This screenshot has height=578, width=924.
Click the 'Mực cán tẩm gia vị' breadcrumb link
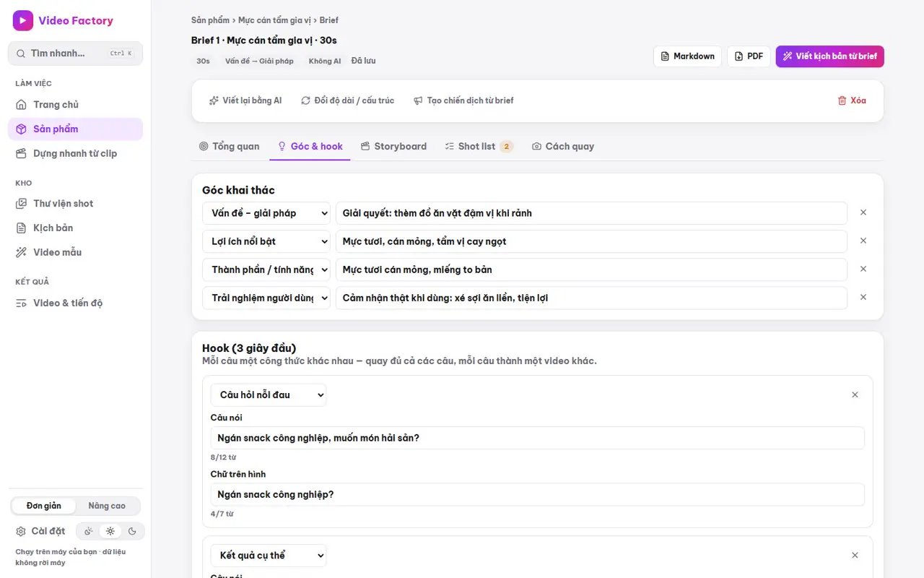pos(274,20)
